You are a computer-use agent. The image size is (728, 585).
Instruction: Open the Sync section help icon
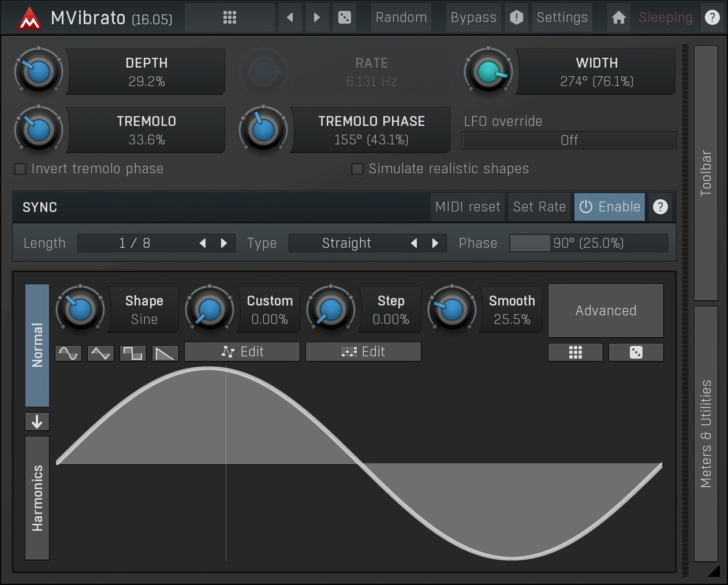660,207
